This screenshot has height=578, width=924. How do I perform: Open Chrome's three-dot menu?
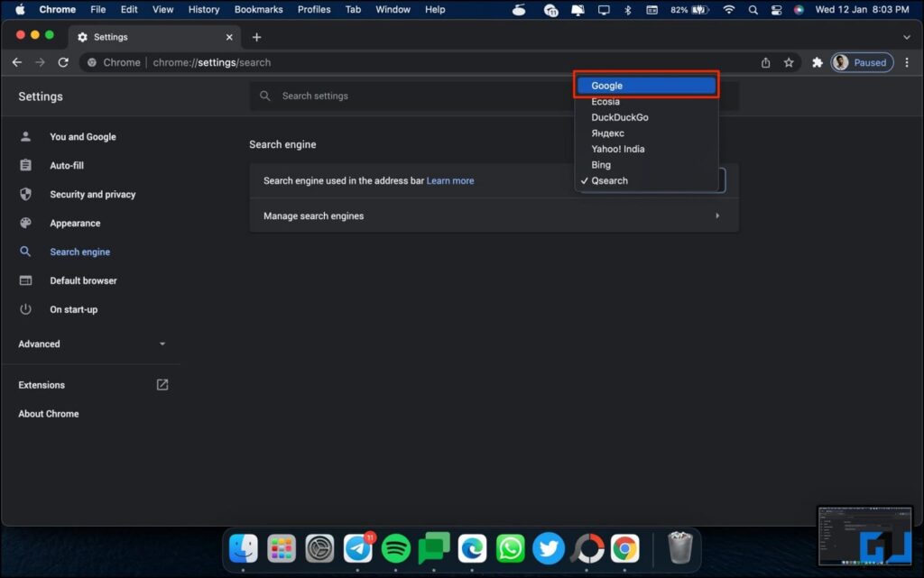907,62
